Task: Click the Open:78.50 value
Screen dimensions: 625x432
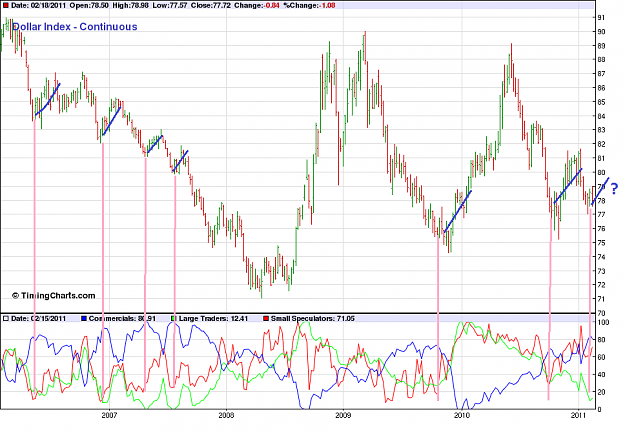Action: coord(89,6)
